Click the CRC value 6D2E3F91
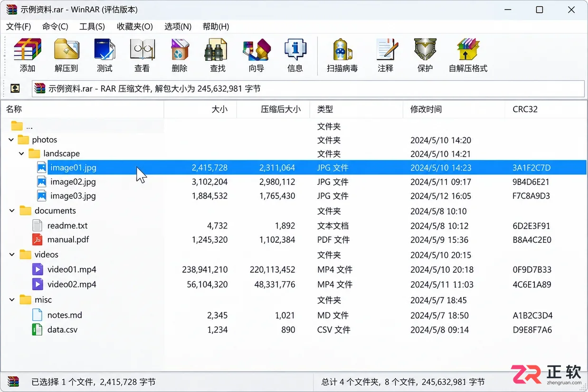588x392 pixels. (x=532, y=226)
